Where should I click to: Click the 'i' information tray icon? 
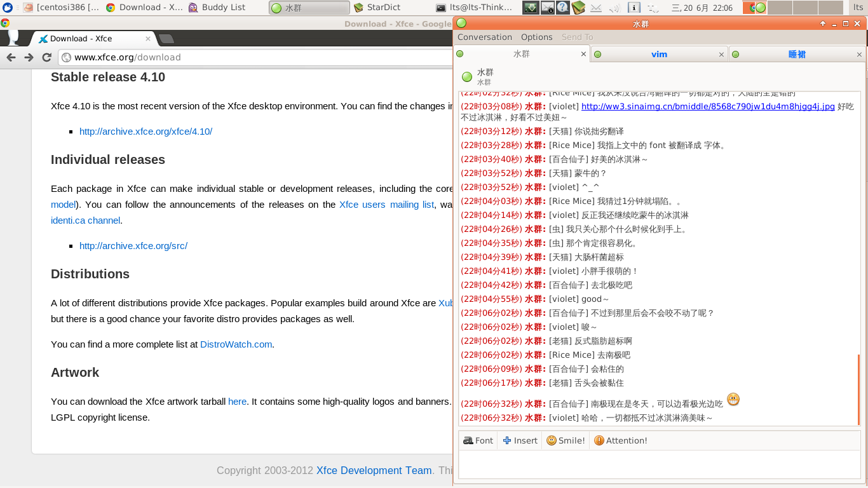pyautogui.click(x=634, y=8)
